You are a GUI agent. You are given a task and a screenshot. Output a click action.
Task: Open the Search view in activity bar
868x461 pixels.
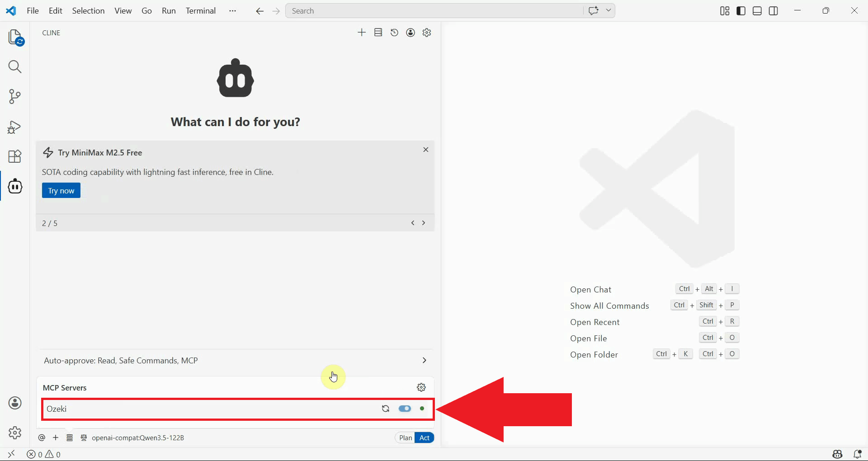coord(15,67)
